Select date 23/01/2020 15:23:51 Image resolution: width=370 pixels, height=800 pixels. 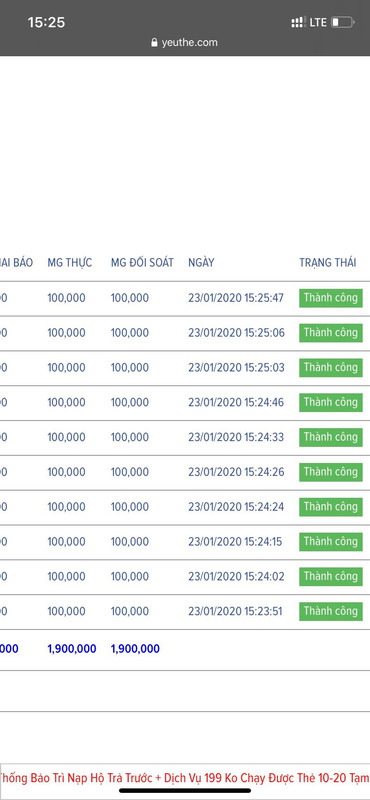coord(235,611)
